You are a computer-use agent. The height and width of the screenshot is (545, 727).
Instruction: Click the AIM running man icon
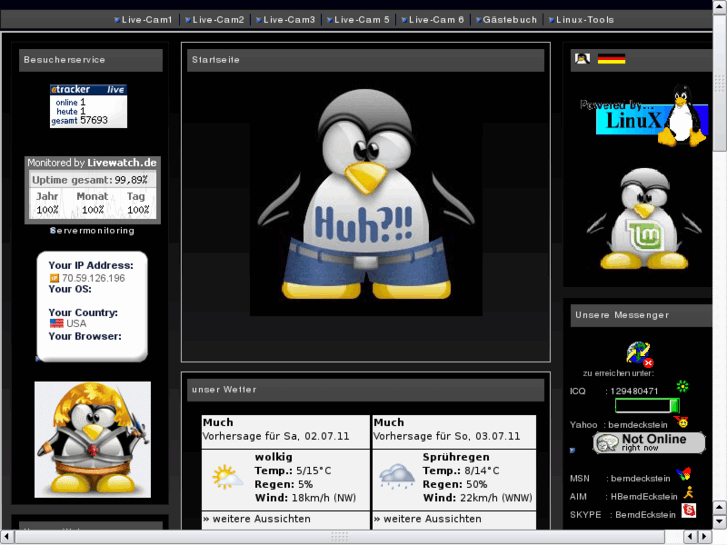coord(689,493)
